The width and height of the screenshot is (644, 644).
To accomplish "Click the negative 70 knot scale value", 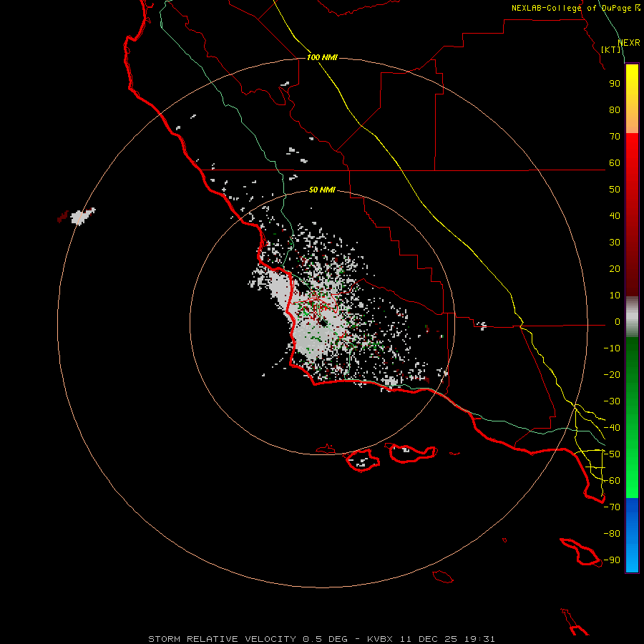I will 612,507.
